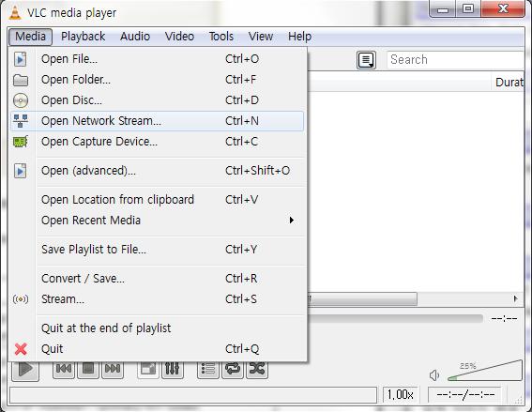Image resolution: width=532 pixels, height=412 pixels.
Task: Select Open (advanced)... entry
Action: pyautogui.click(x=158, y=171)
